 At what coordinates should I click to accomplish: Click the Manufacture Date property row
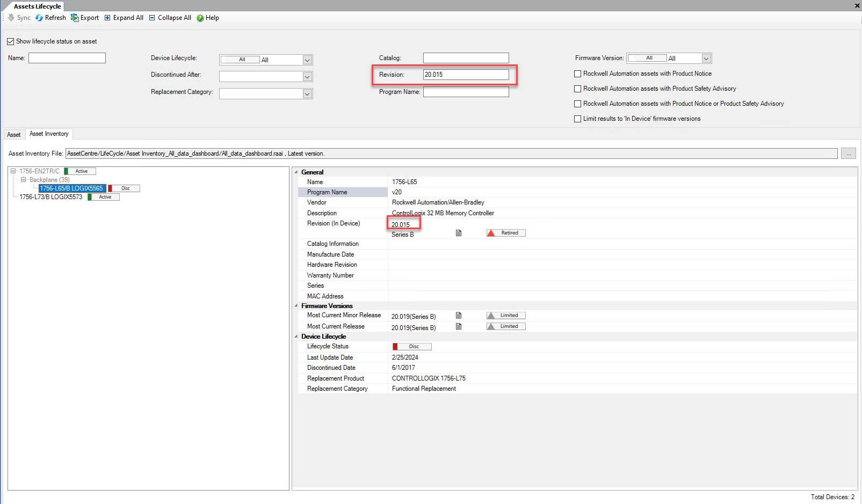tap(577, 254)
